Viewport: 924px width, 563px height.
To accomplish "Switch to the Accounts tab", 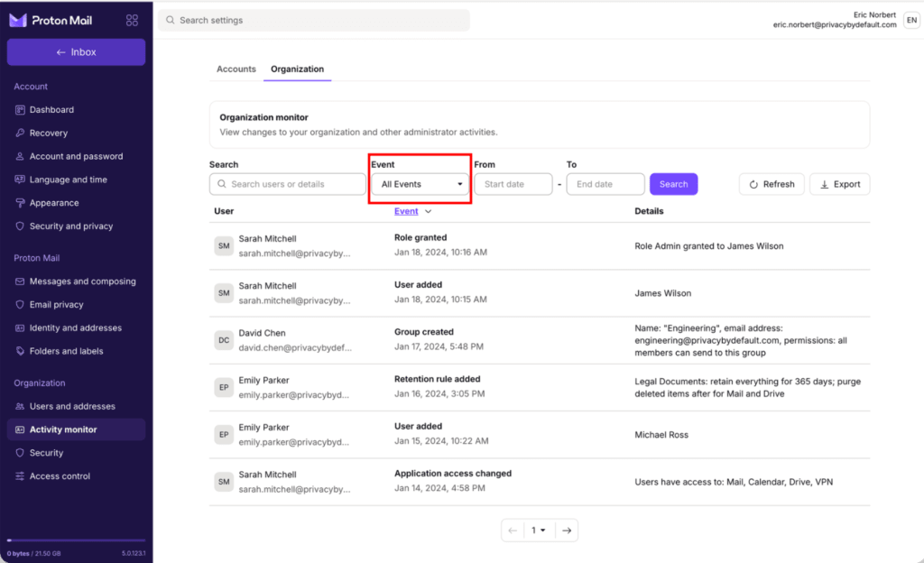I will pyautogui.click(x=236, y=69).
